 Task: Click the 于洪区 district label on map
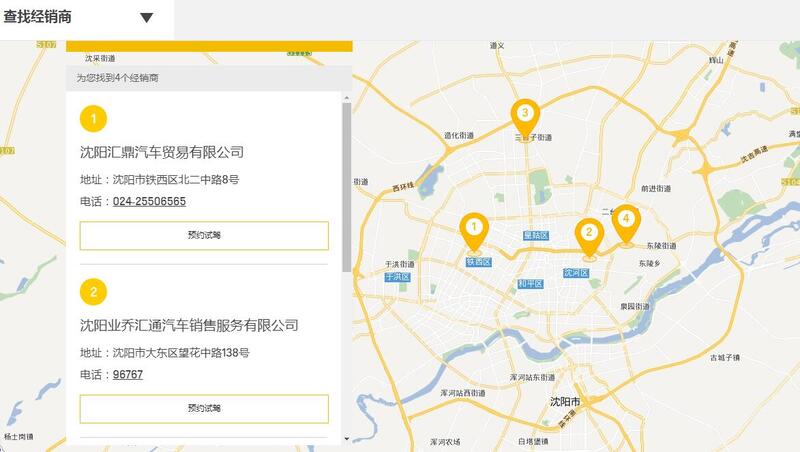[x=397, y=277]
